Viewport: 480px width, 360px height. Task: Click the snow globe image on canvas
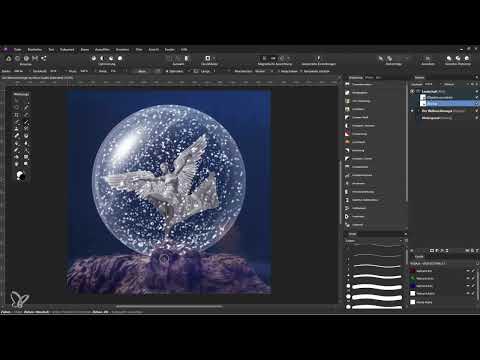[169, 180]
